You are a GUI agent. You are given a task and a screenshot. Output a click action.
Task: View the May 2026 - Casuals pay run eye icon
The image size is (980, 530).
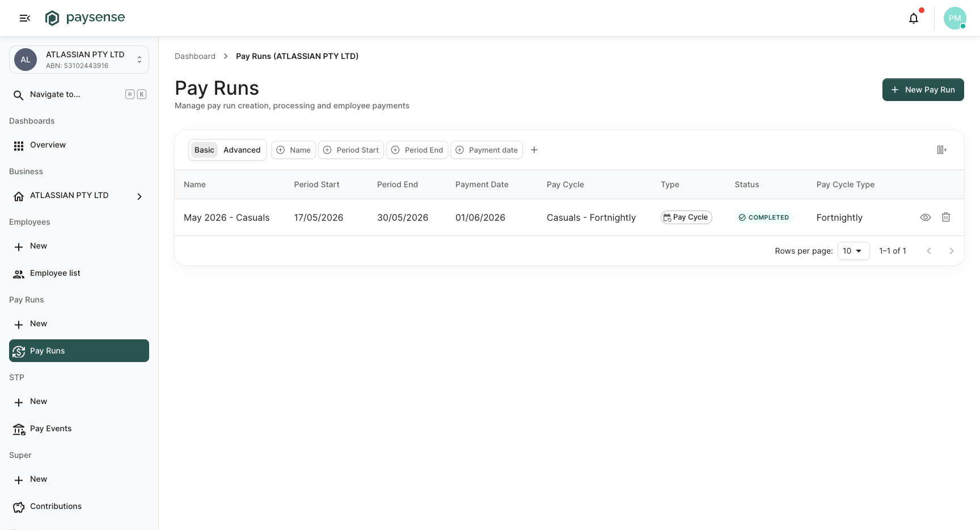[x=926, y=217]
